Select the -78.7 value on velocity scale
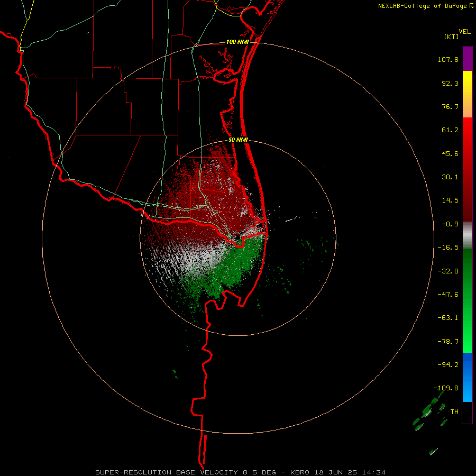476x476 pixels. coord(448,342)
